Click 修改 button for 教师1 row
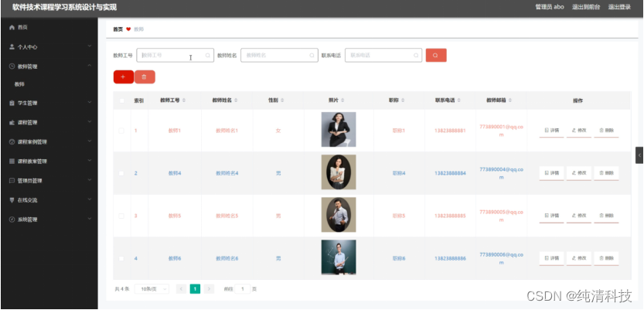 point(579,131)
